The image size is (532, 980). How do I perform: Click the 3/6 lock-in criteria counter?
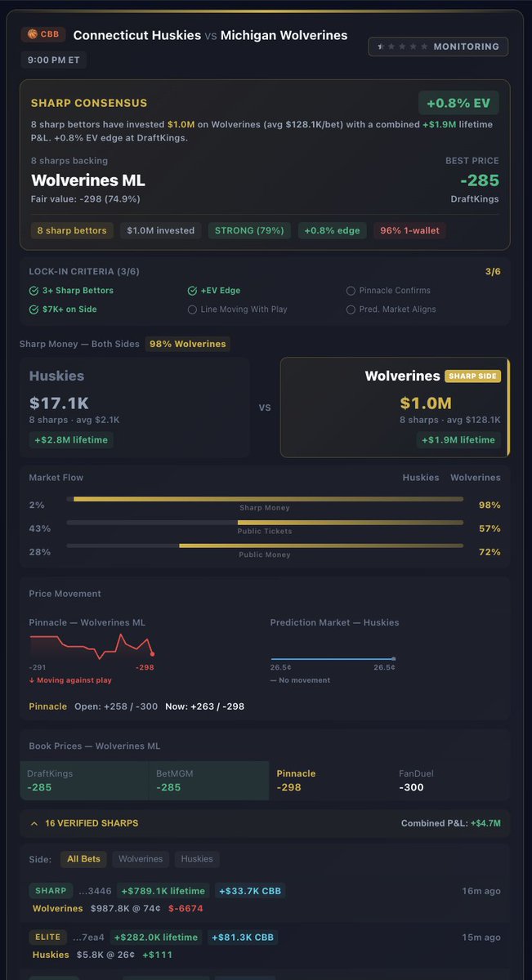click(x=493, y=271)
